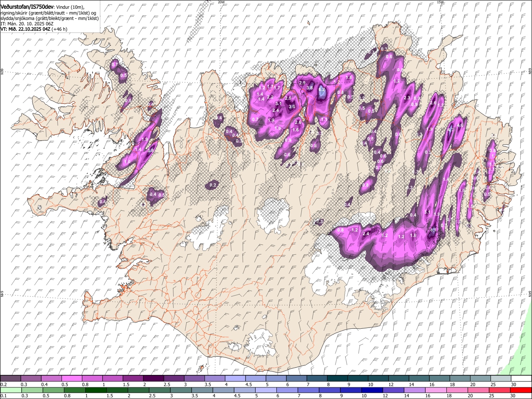Click the top-row grey swatch starting at 20
This screenshot has width=532, height=399.
[x=480, y=378]
